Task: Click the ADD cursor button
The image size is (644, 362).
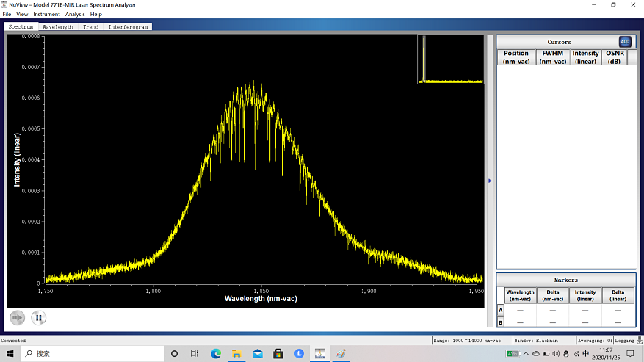Action: pos(625,42)
